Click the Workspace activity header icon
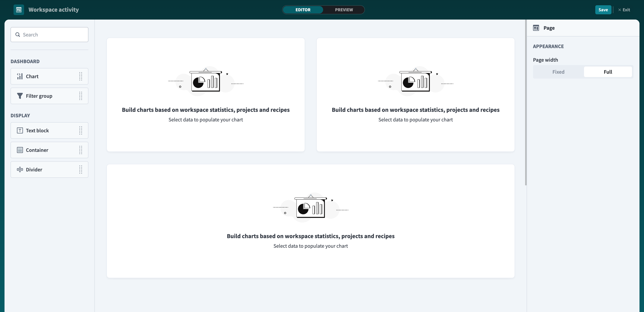The width and height of the screenshot is (644, 312). pos(19,10)
